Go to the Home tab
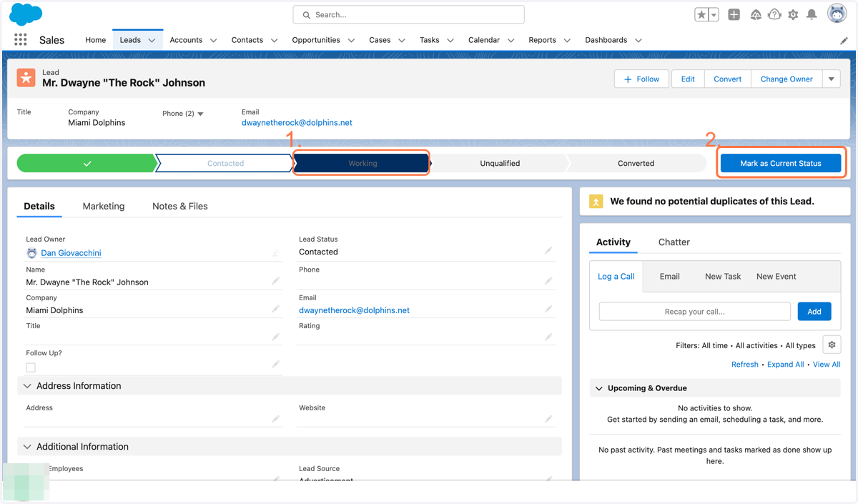This screenshot has height=504, width=858. coord(95,40)
